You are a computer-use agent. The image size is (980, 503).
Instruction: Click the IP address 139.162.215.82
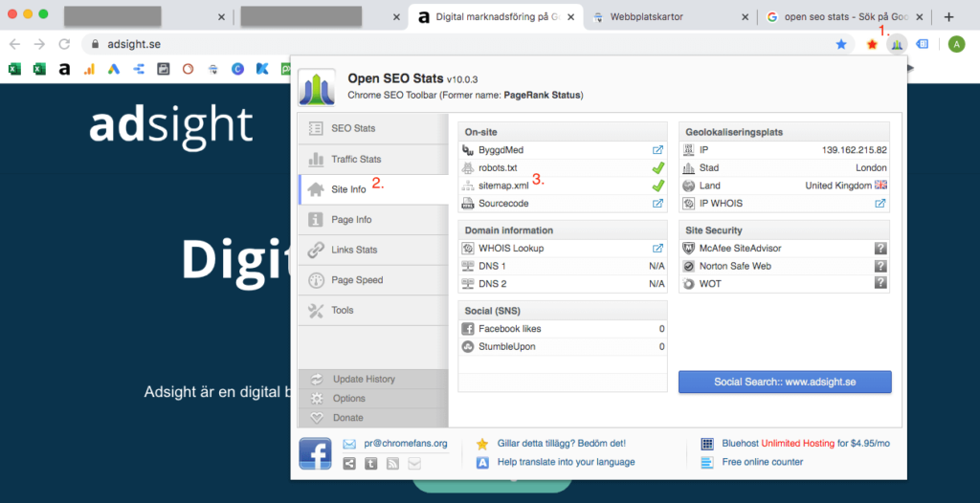[x=855, y=150]
